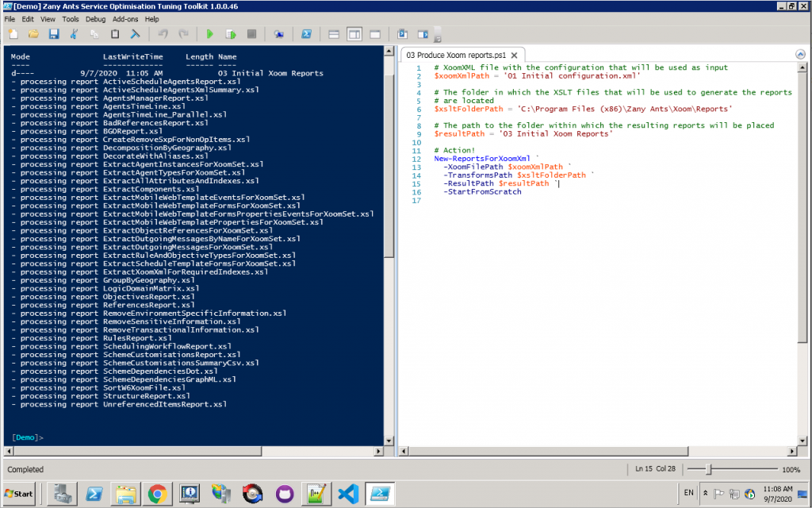Run the script with the green play icon

[209, 34]
